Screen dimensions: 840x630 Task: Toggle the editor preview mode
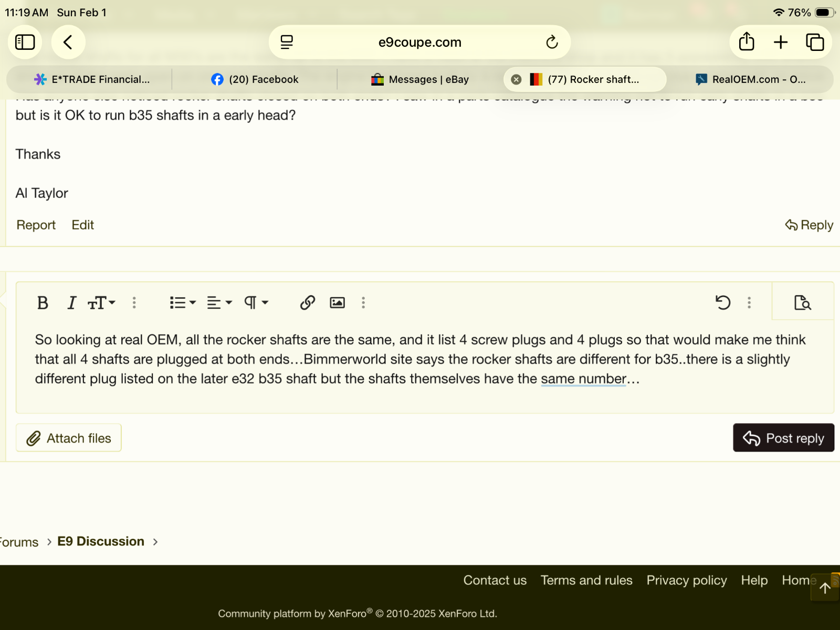[802, 303]
